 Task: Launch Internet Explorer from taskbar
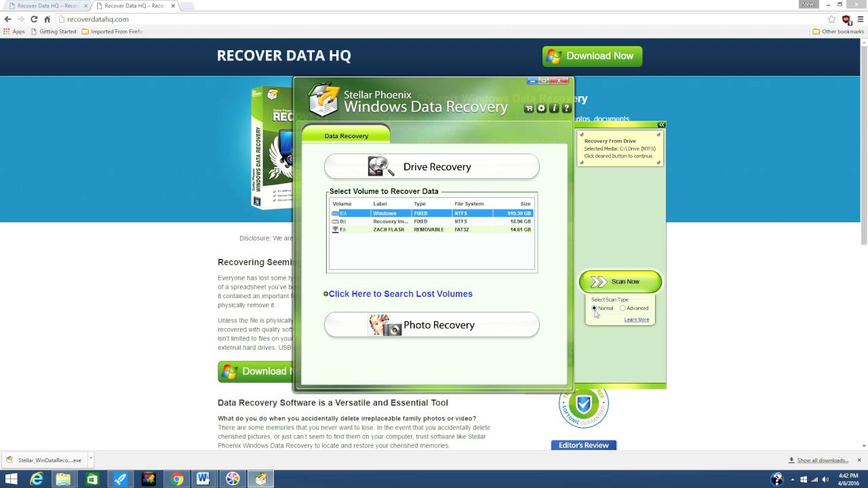37,479
